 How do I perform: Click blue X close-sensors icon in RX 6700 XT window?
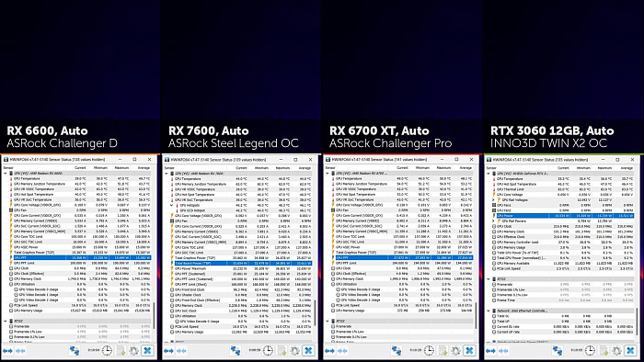[x=469, y=351]
